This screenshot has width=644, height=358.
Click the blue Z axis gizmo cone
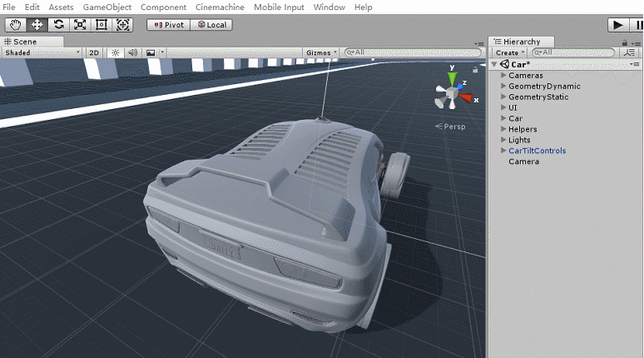460,87
